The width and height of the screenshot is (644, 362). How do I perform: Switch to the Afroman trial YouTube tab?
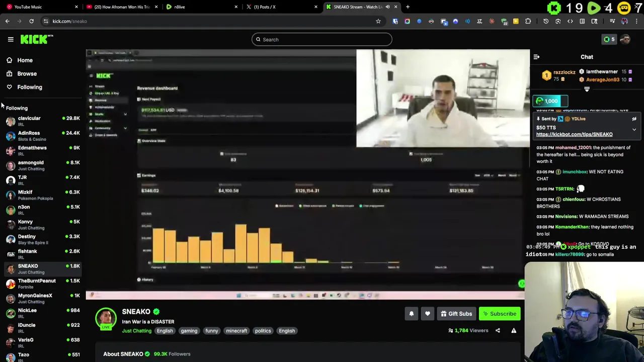[x=122, y=7]
